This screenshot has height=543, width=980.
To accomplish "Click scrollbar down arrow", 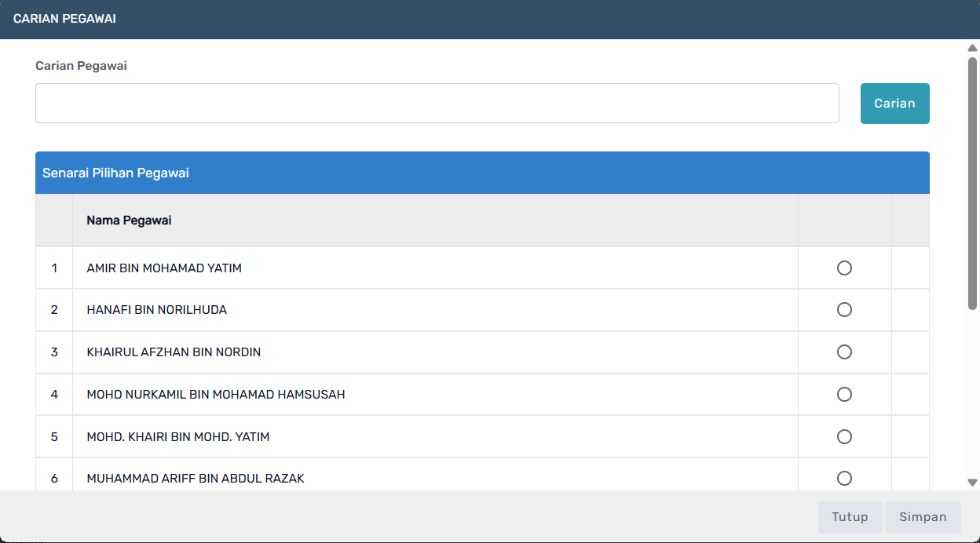I will point(972,483).
